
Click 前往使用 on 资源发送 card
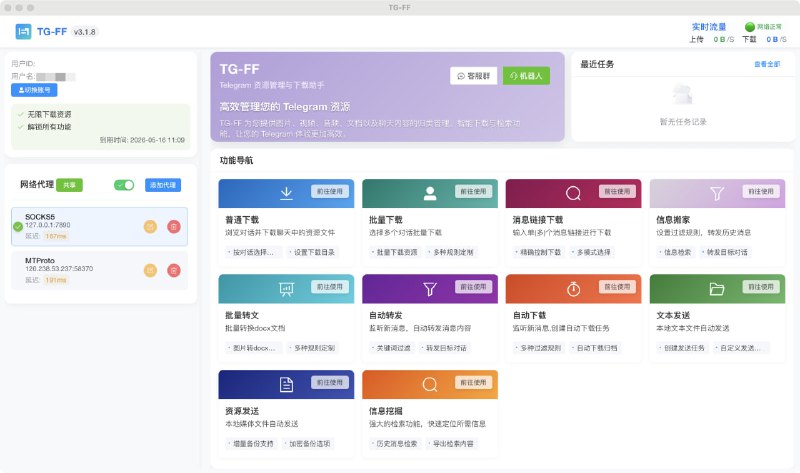point(330,382)
